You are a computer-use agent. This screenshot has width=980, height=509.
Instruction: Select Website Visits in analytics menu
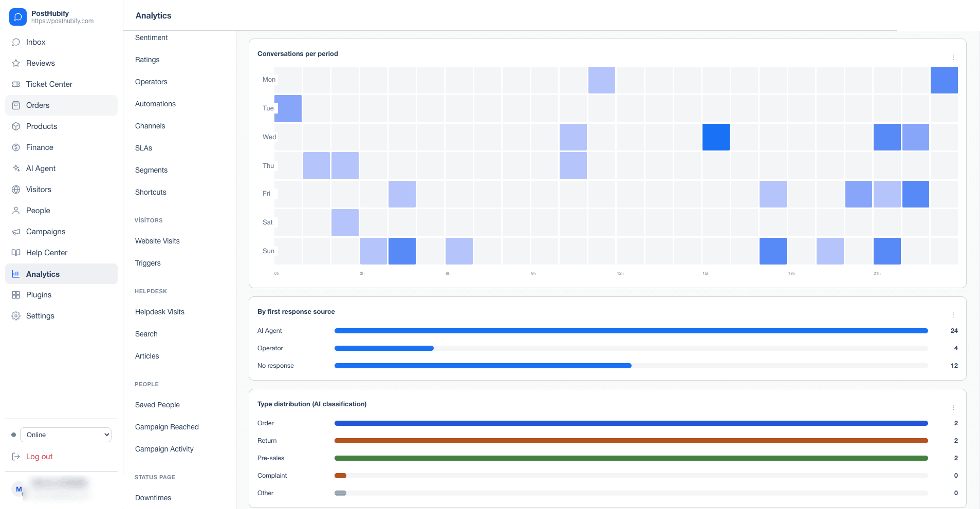pos(157,241)
